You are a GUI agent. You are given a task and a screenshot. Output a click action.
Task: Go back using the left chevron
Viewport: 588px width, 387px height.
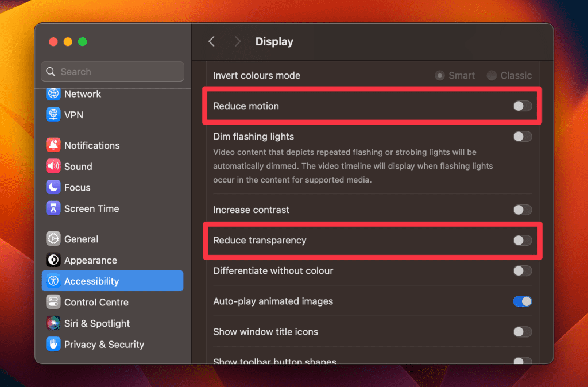(211, 41)
